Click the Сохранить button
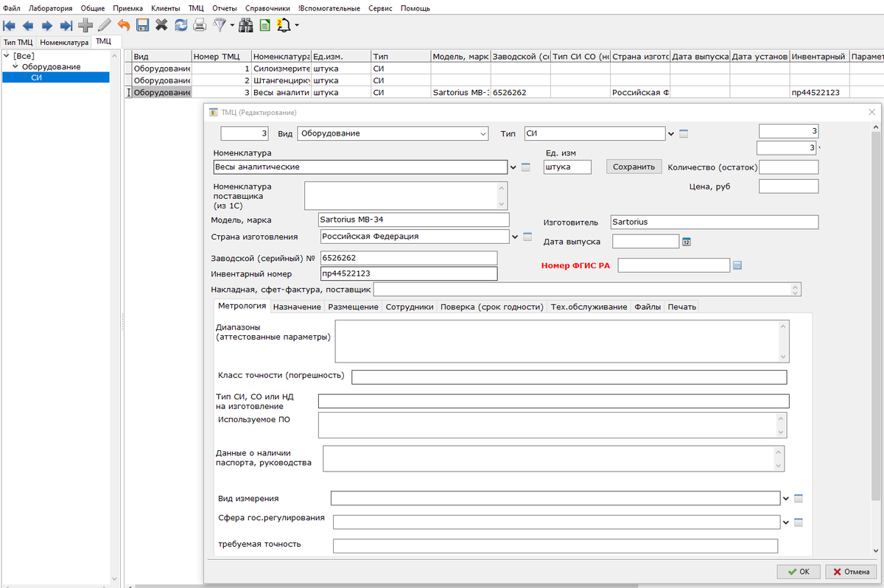 click(x=634, y=167)
